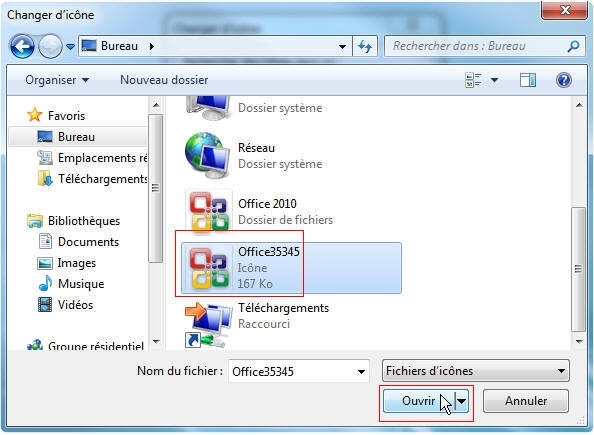Click the refresh arrows icon beside address bar
This screenshot has width=594, height=435.
pos(365,47)
